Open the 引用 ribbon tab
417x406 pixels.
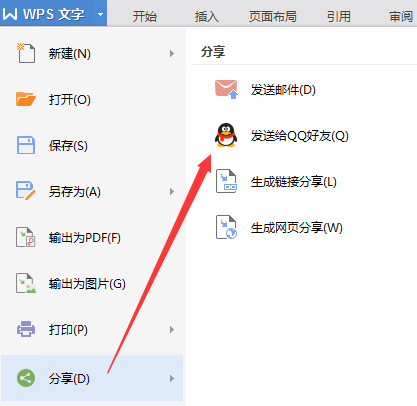point(339,16)
